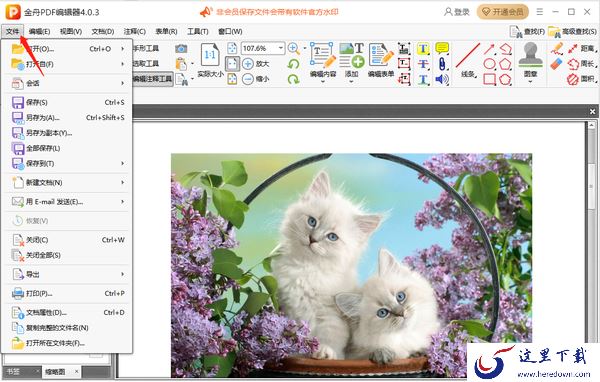Choose 另存为(A)... from the File menu
600x382 pixels.
pyautogui.click(x=67, y=118)
